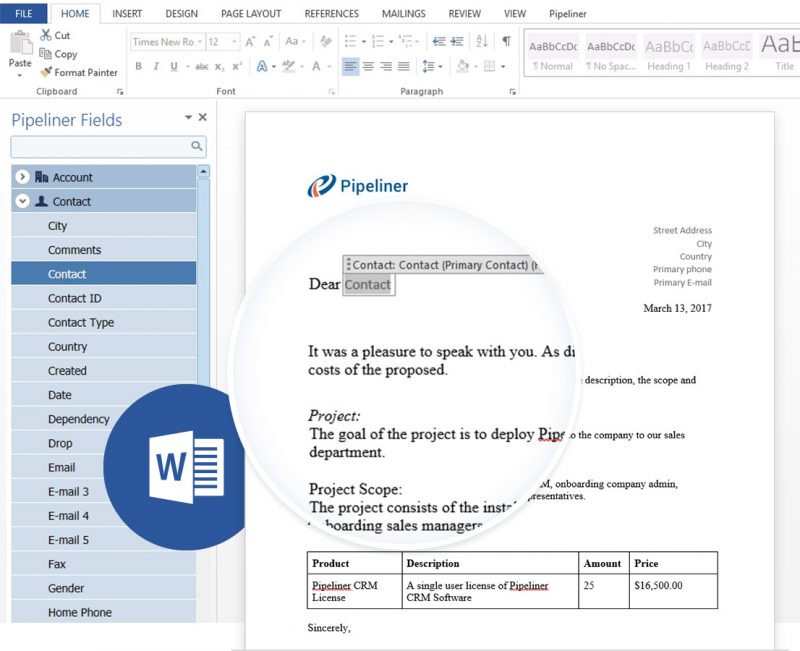Toggle subscript formatting
This screenshot has width=800, height=651.
219,66
